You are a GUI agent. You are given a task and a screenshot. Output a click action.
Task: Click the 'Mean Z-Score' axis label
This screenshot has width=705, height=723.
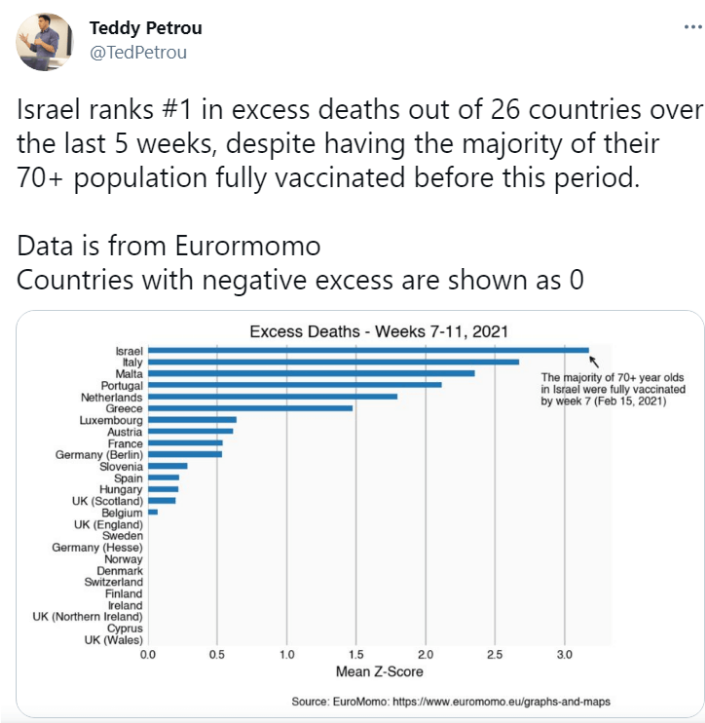click(x=379, y=671)
